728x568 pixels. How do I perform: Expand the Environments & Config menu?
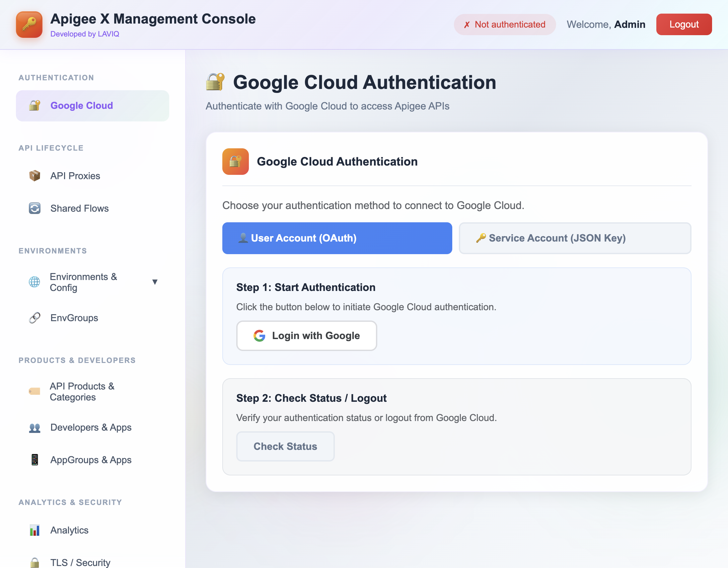[x=155, y=282]
